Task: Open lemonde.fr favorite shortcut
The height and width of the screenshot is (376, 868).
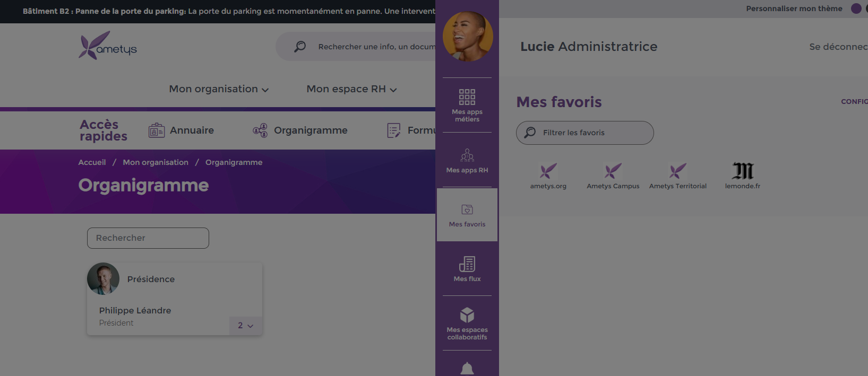Action: point(743,176)
